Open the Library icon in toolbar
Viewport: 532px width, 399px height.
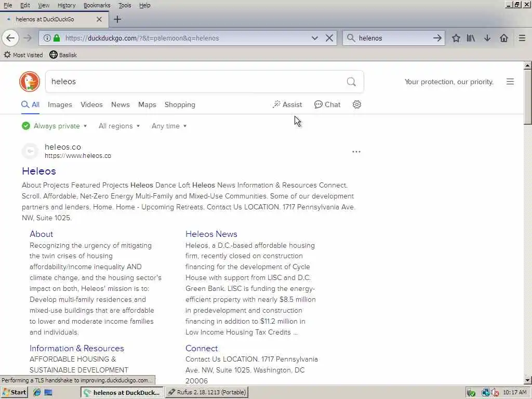(471, 38)
